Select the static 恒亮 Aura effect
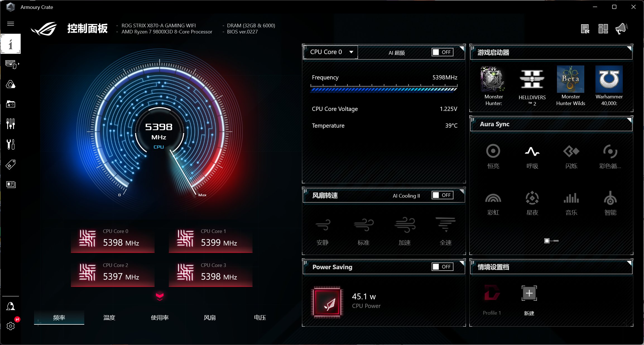This screenshot has height=345, width=644. (493, 157)
